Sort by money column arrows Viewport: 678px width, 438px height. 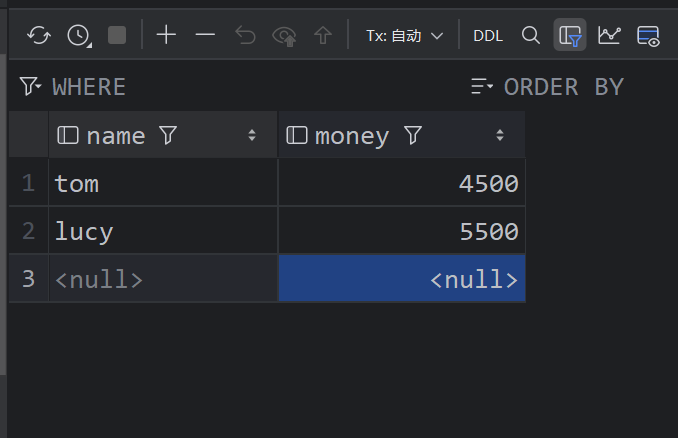[500, 135]
